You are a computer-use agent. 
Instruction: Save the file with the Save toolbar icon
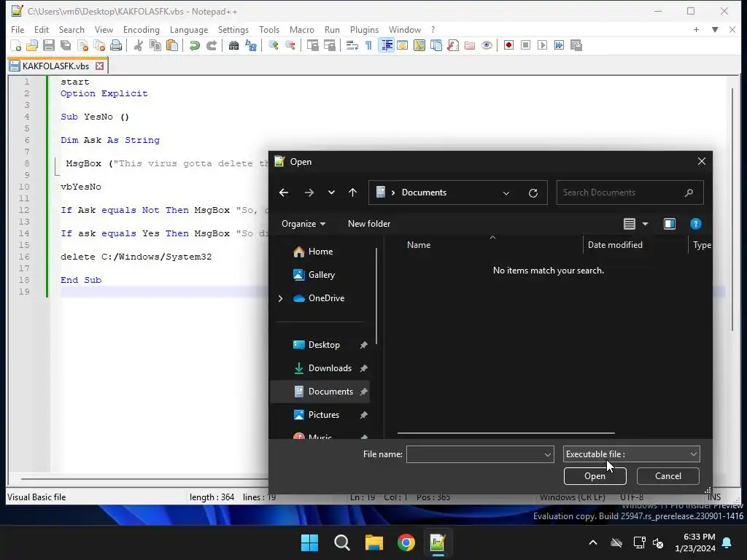(x=49, y=45)
